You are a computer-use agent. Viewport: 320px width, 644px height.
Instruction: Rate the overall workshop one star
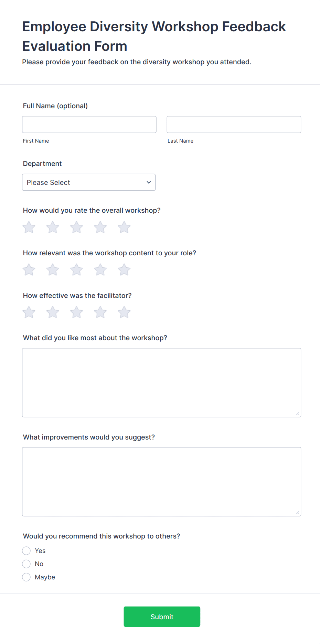tap(29, 227)
